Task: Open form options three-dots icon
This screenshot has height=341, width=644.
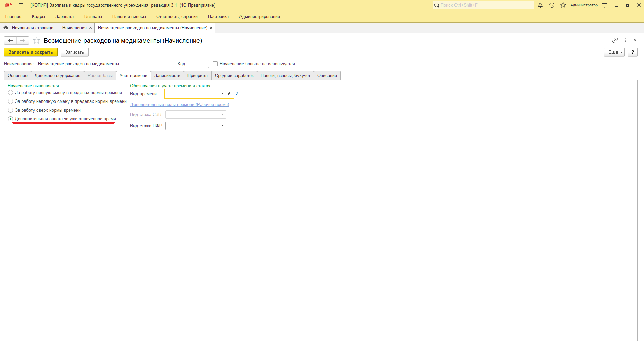Action: [x=625, y=40]
